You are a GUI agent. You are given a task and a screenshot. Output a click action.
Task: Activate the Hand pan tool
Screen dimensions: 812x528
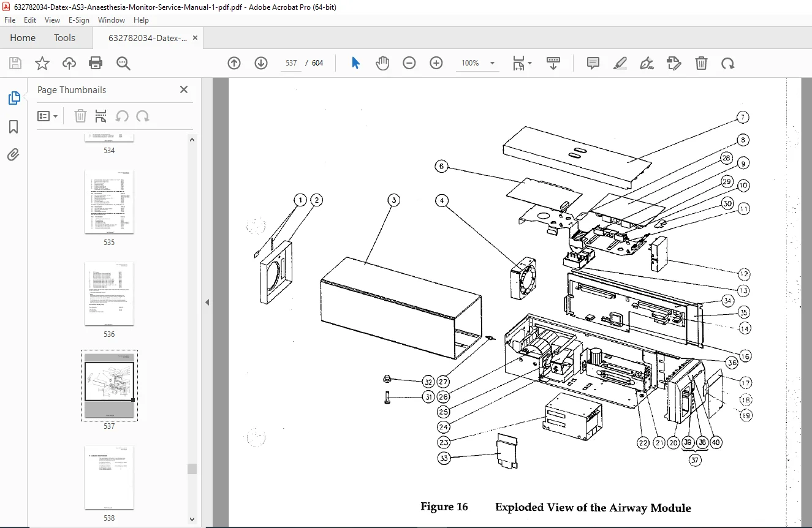[382, 63]
